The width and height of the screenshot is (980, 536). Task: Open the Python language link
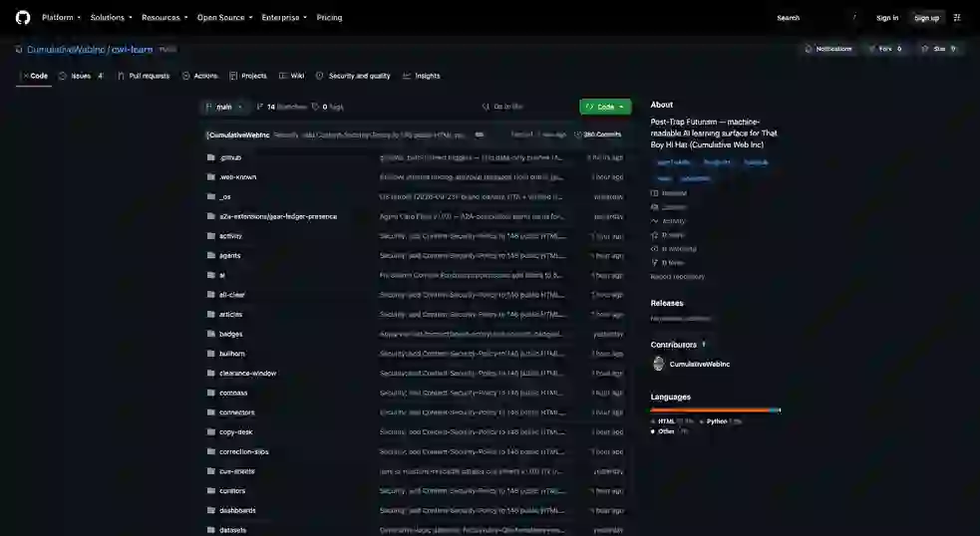pos(721,421)
